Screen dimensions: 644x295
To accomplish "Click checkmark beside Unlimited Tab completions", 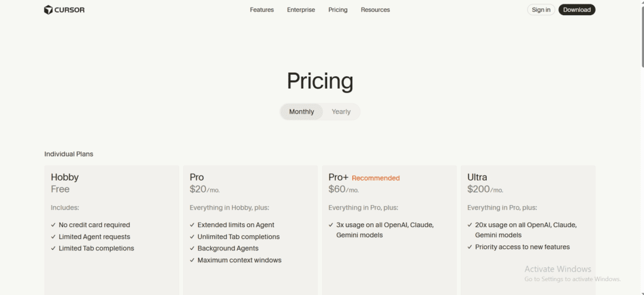I will pyautogui.click(x=192, y=237).
